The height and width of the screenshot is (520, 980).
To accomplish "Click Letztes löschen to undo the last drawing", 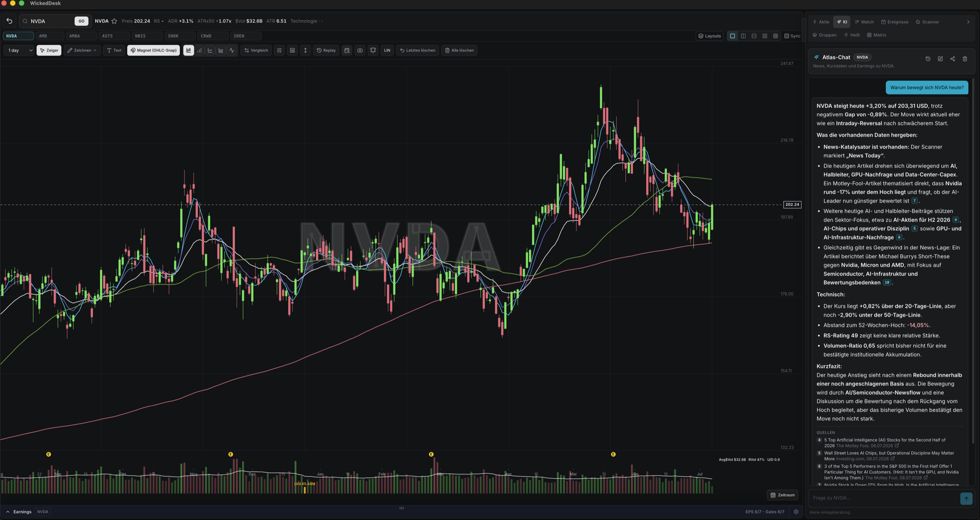I will coord(417,50).
